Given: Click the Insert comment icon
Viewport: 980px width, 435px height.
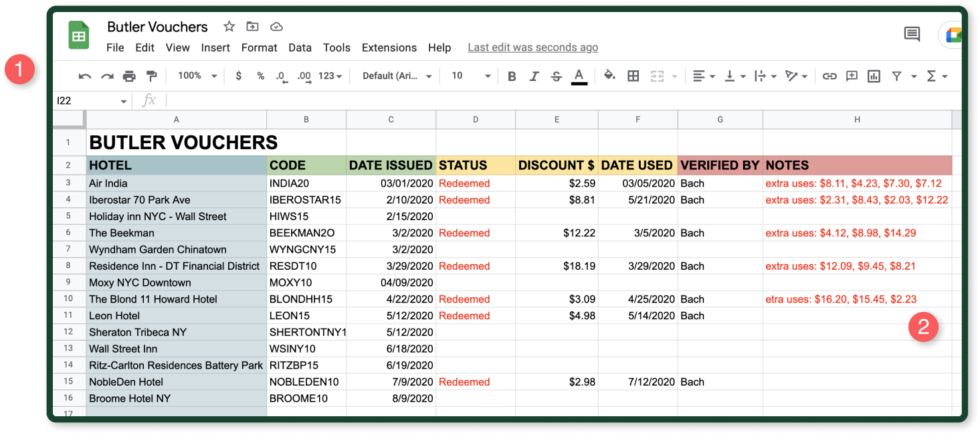Looking at the screenshot, I should point(852,76).
